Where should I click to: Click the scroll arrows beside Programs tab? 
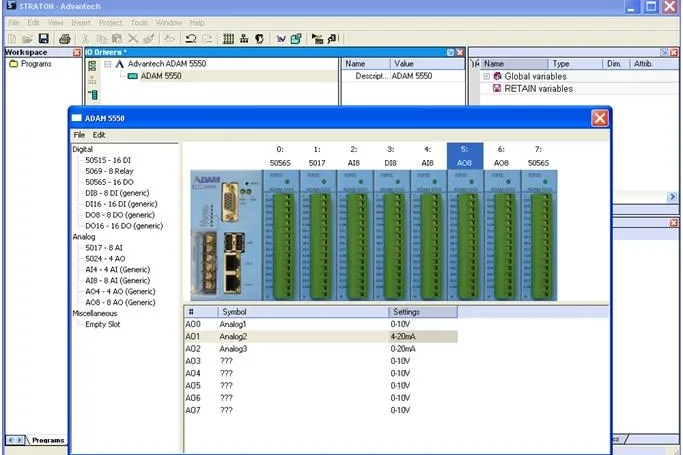[15, 440]
